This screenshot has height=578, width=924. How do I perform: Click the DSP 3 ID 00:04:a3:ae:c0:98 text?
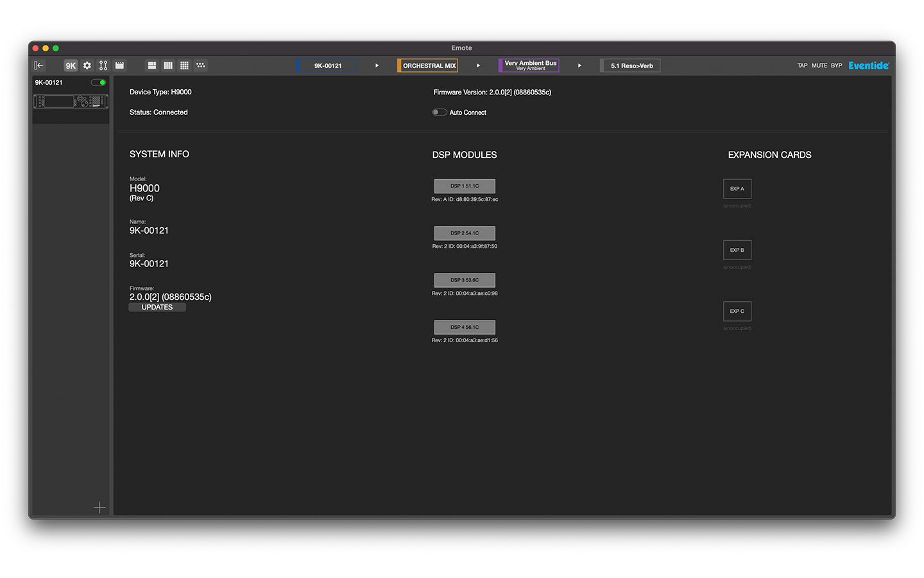point(465,293)
